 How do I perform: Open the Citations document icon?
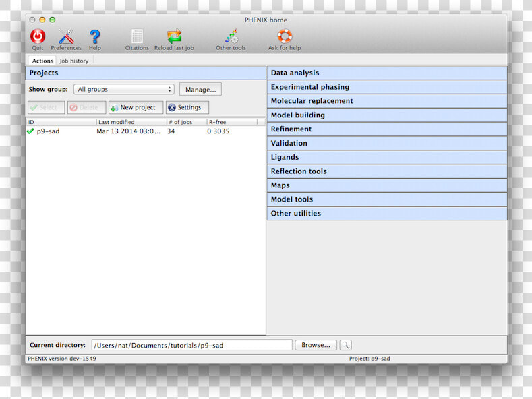137,36
